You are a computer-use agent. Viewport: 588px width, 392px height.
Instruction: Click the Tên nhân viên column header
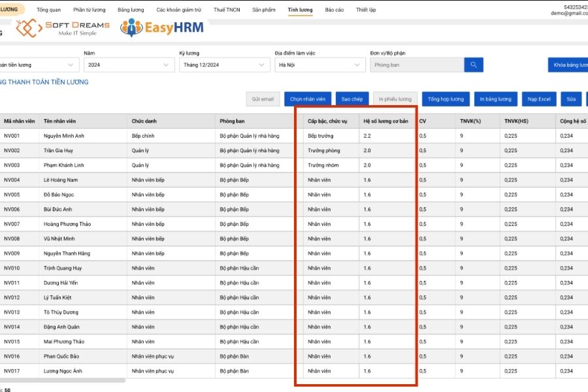[59, 121]
